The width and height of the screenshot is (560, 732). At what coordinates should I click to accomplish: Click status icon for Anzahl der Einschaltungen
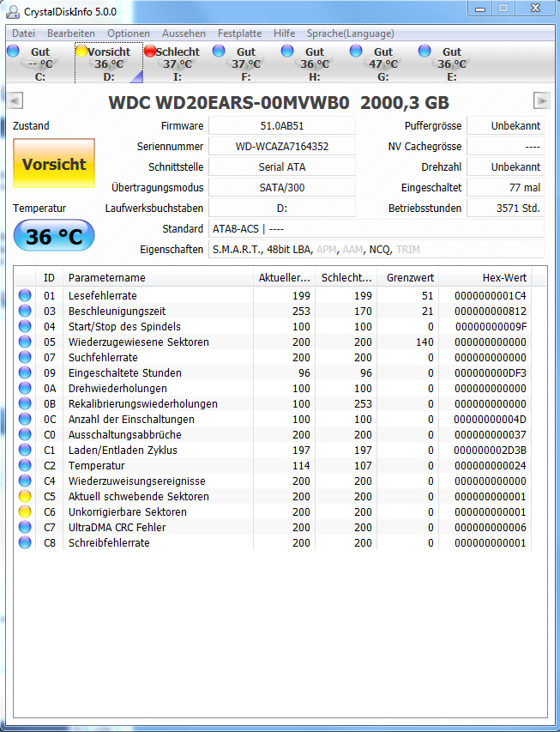pyautogui.click(x=25, y=419)
